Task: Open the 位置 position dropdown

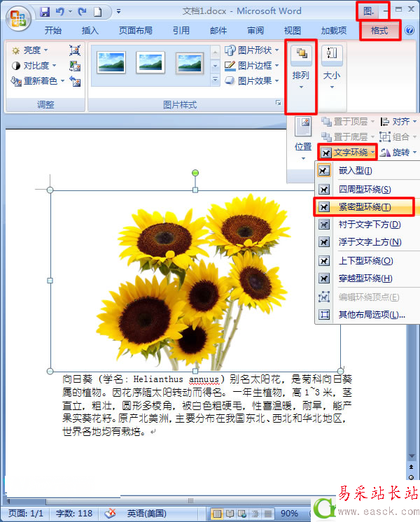Action: coord(303,139)
